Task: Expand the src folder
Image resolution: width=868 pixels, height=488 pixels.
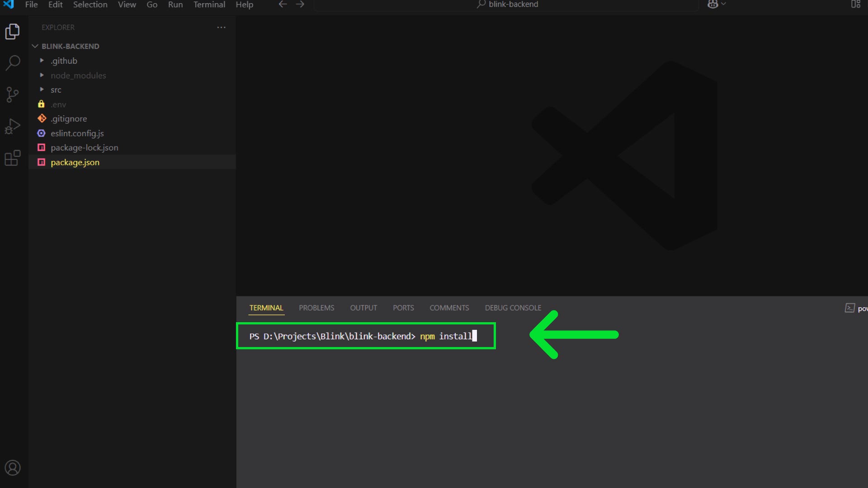Action: (56, 90)
